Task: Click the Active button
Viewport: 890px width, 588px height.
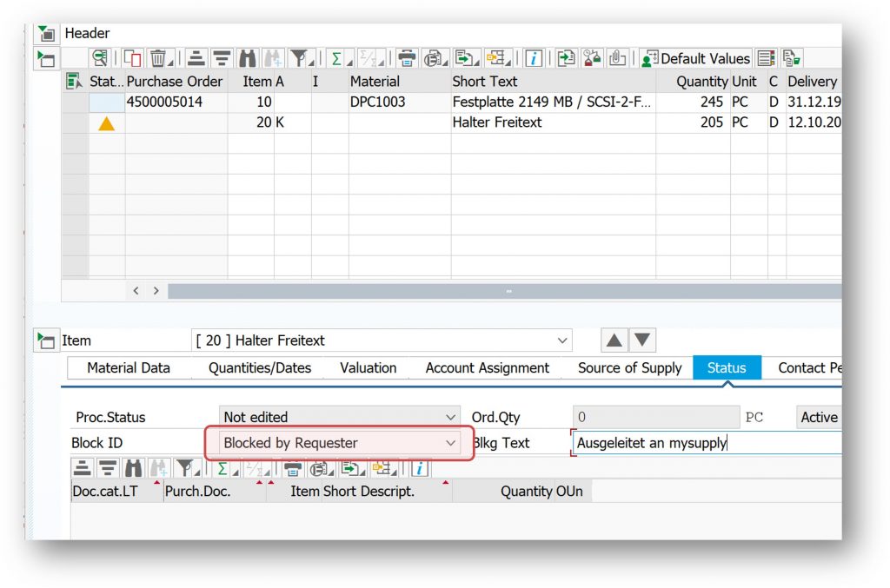Action: tap(819, 417)
